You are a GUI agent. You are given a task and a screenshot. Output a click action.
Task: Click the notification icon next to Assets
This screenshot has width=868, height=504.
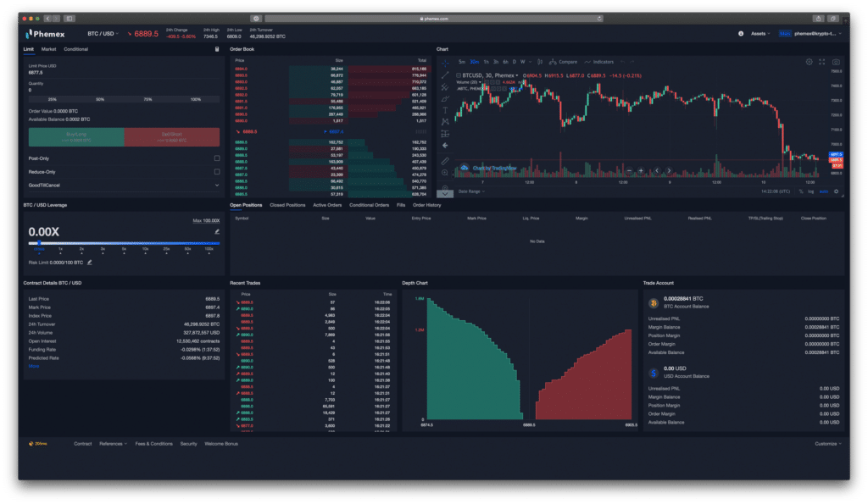tap(741, 34)
